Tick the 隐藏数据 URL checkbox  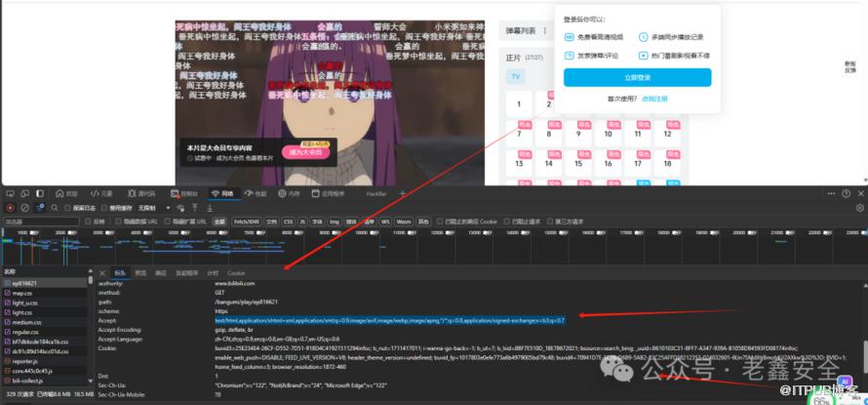tap(119, 222)
